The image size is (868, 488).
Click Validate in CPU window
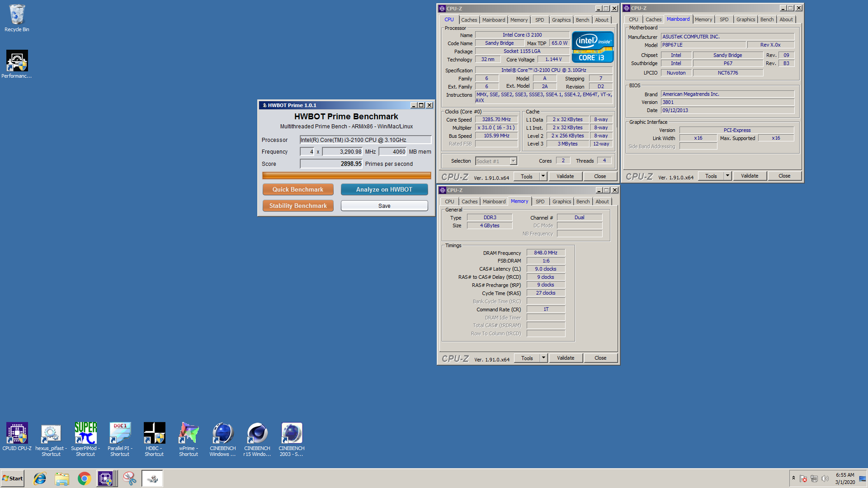click(x=565, y=177)
